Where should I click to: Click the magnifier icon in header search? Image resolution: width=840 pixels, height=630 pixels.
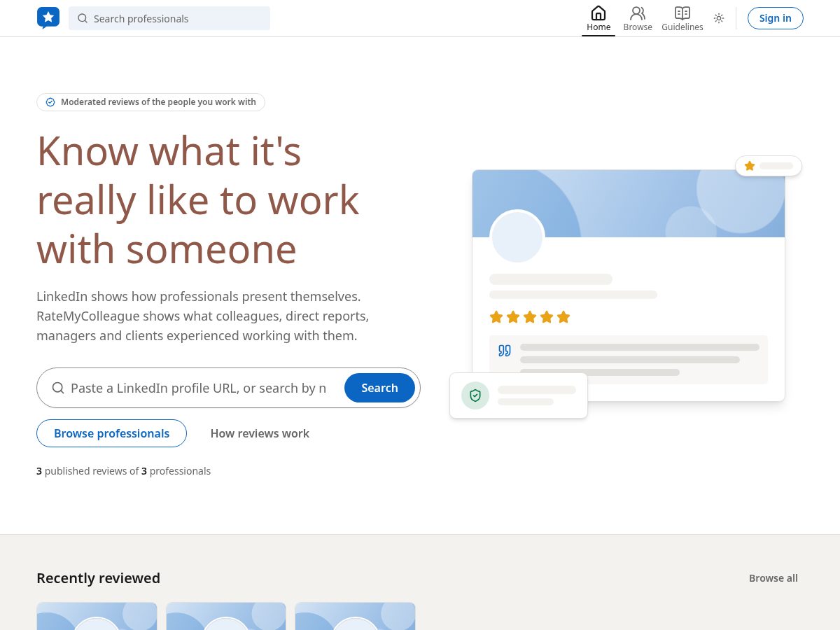point(83,18)
